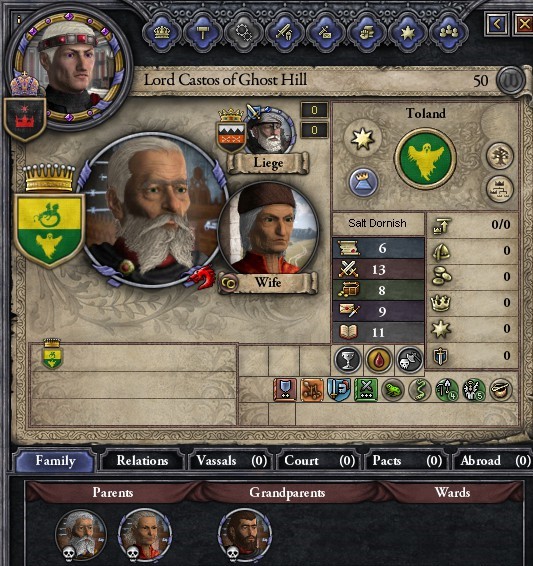The width and height of the screenshot is (533, 566).
Task: Switch to the Relations tab
Action: (x=142, y=461)
